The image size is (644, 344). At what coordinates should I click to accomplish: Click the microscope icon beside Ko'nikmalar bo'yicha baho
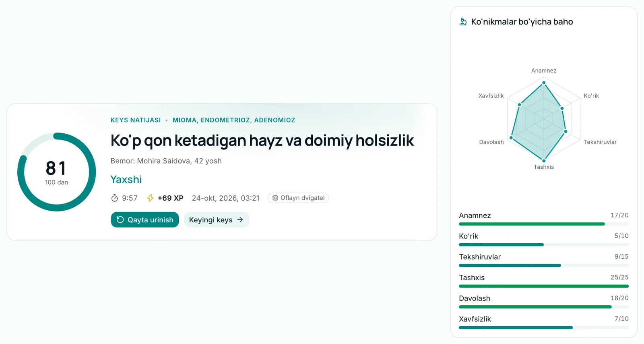(x=463, y=21)
